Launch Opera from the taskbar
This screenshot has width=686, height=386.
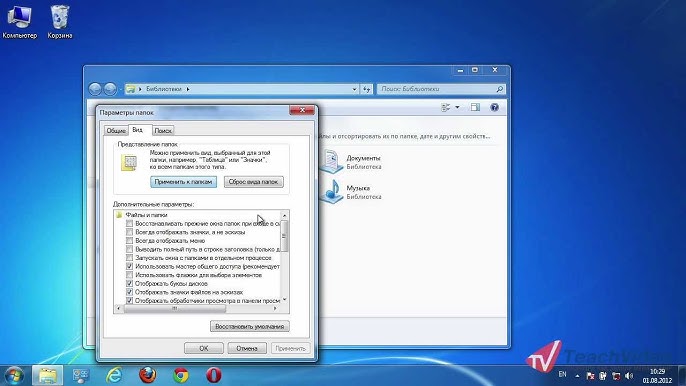pyautogui.click(x=214, y=375)
